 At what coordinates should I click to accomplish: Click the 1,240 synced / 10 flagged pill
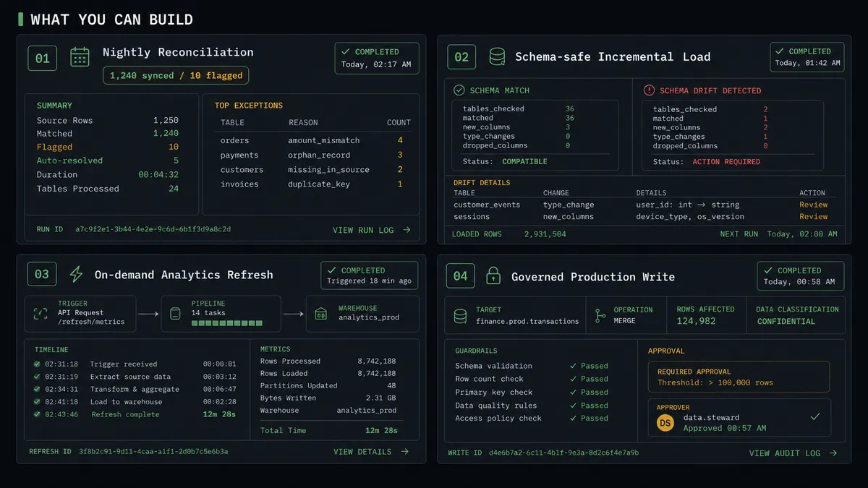click(176, 75)
